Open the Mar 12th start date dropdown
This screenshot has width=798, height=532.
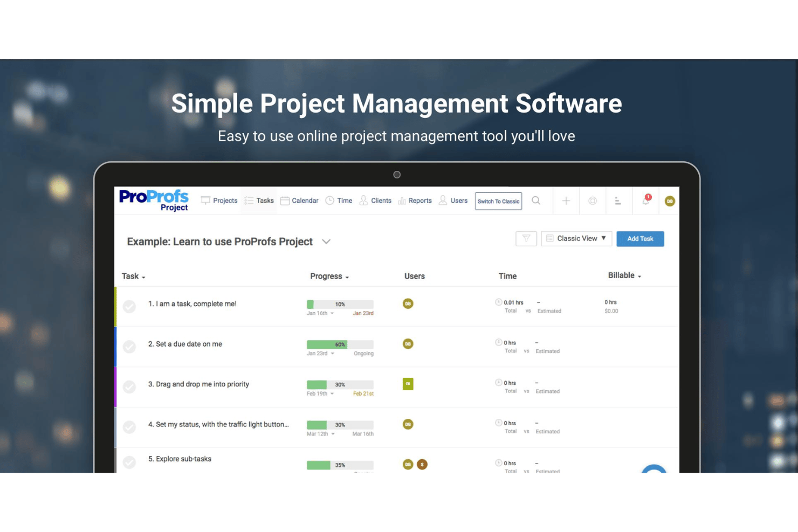pos(321,434)
